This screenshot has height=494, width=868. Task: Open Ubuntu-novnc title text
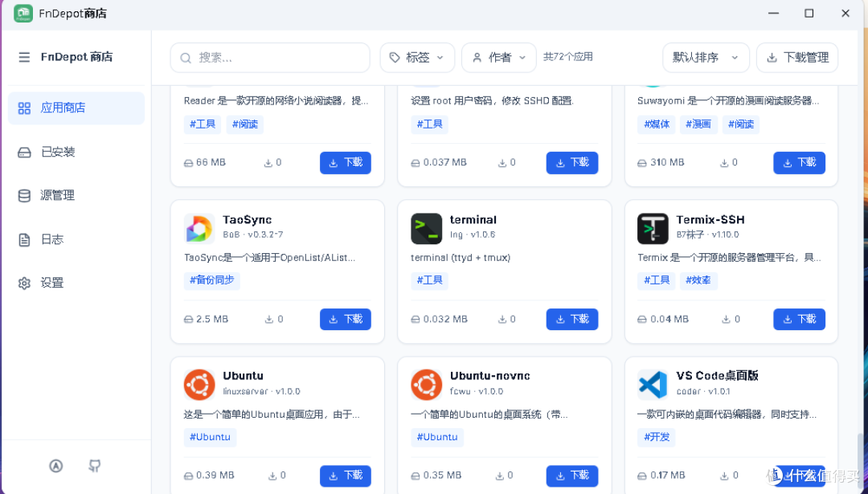pyautogui.click(x=490, y=376)
